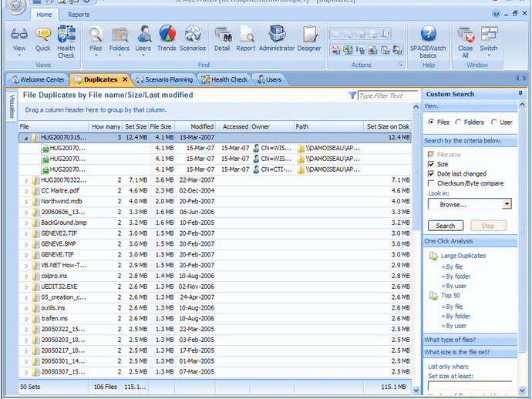Expand the What type of files section
Screen dimensions: 532x399
(470, 340)
